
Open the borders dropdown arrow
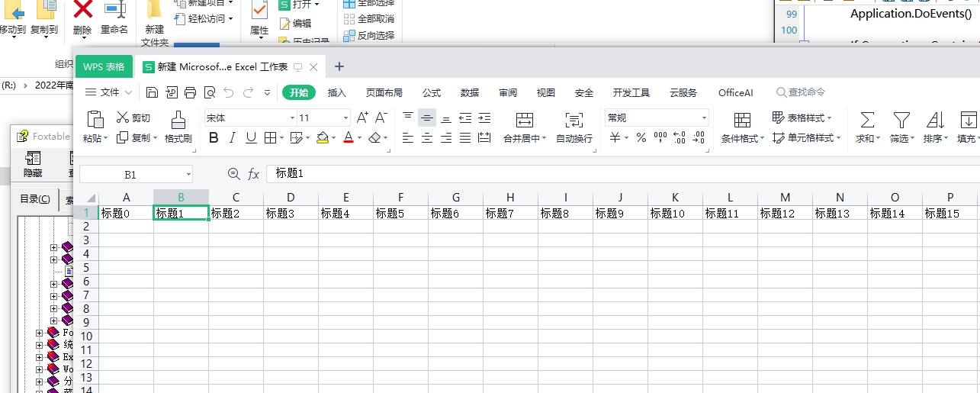281,138
